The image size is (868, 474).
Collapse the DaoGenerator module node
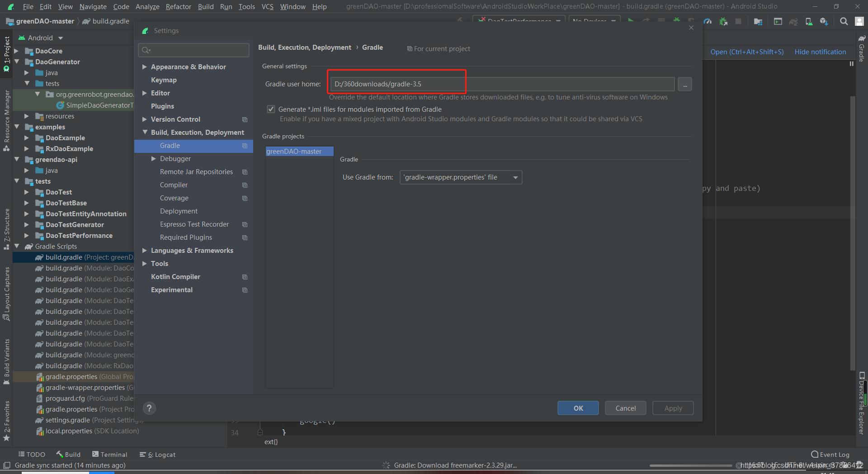pos(16,62)
